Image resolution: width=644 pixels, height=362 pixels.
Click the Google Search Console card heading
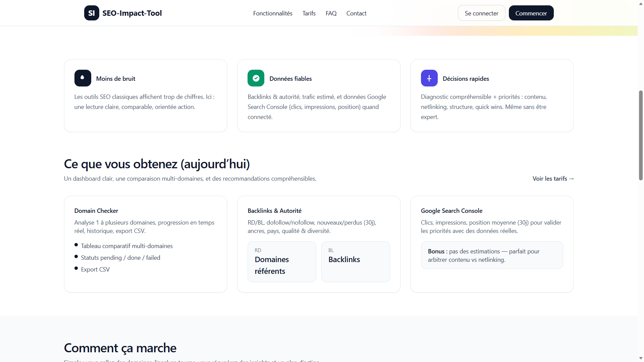coord(451,211)
